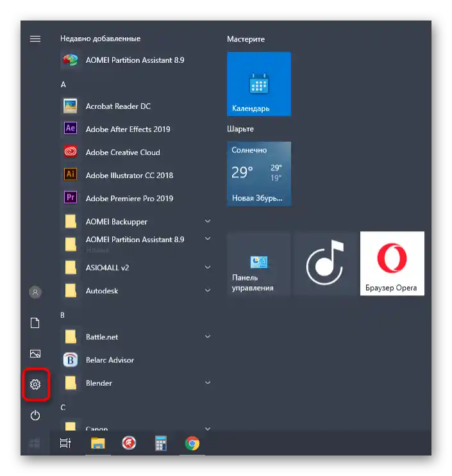Open the Календарь tile
The image size is (452, 476).
pyautogui.click(x=259, y=84)
